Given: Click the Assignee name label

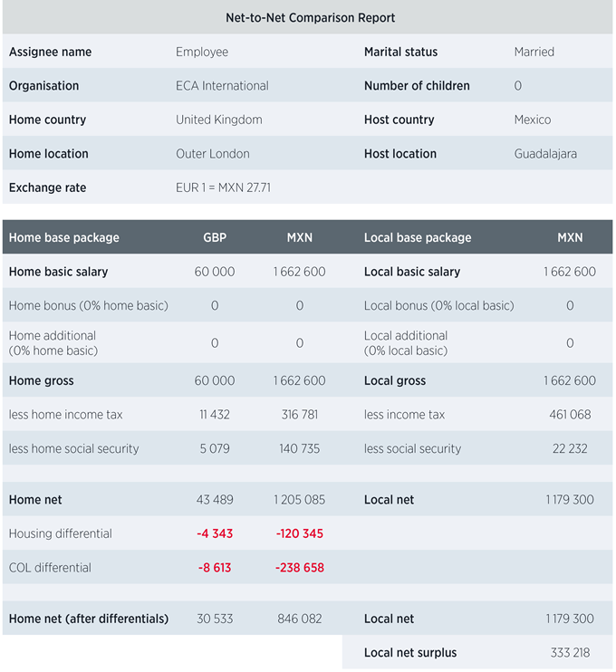Looking at the screenshot, I should [x=50, y=52].
